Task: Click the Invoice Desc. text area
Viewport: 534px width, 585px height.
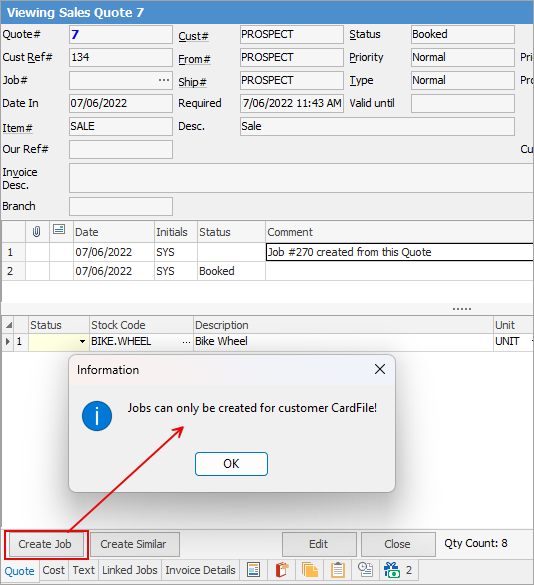Action: click(301, 178)
